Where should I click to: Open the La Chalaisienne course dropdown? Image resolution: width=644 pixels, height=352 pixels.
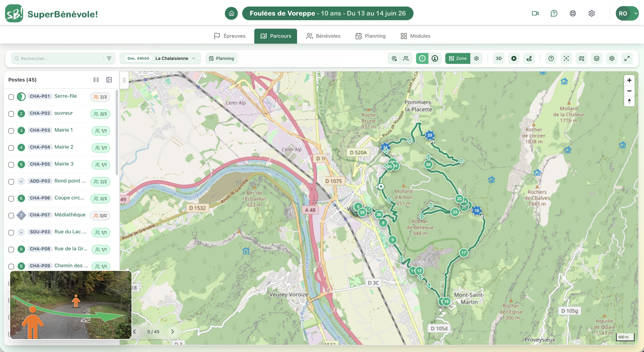click(160, 58)
